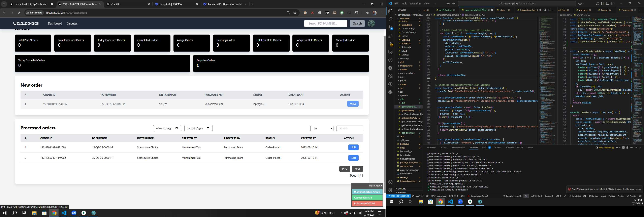Open Python extension icon in activity bar
Image resolution: width=644 pixels, height=217 pixels.
[x=390, y=92]
